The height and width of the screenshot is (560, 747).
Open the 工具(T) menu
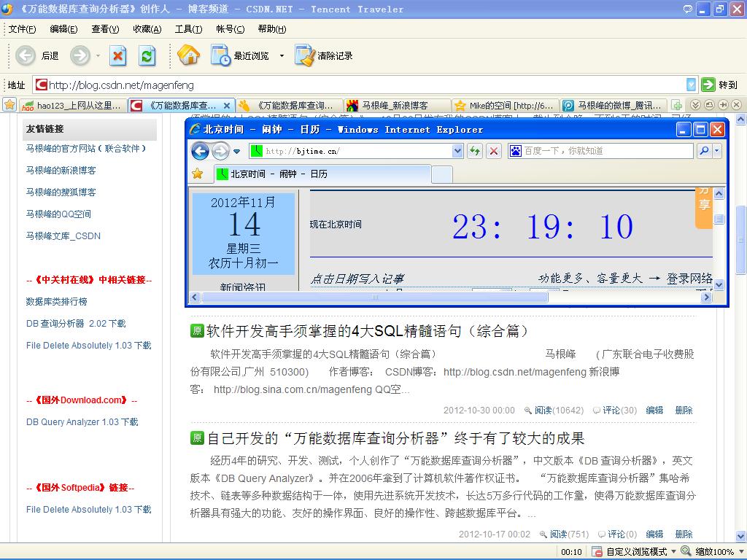coord(188,29)
